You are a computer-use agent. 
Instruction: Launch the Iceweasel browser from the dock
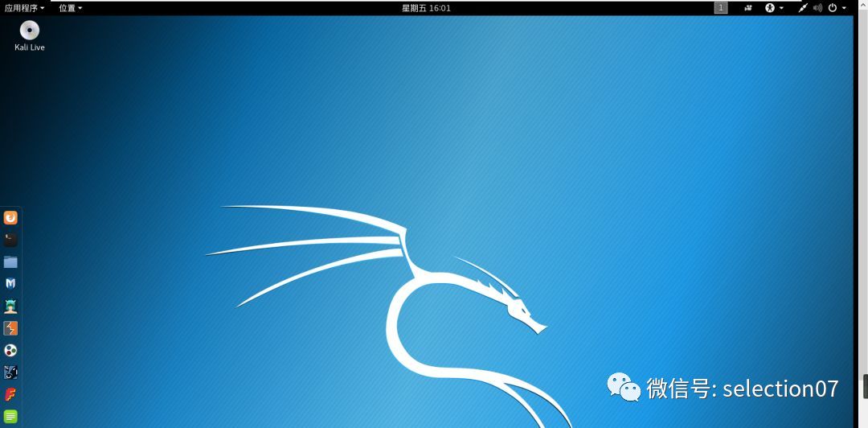(x=10, y=218)
